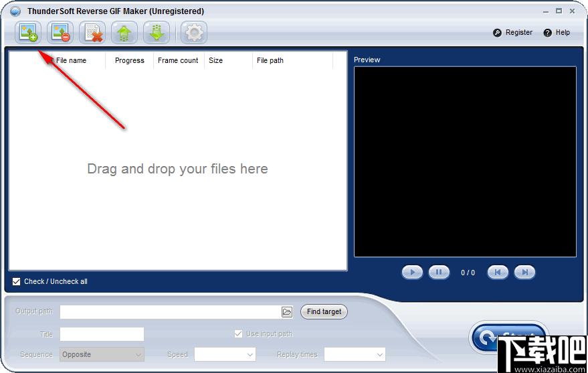Pause the preview
This screenshot has width=588, height=373.
click(439, 273)
